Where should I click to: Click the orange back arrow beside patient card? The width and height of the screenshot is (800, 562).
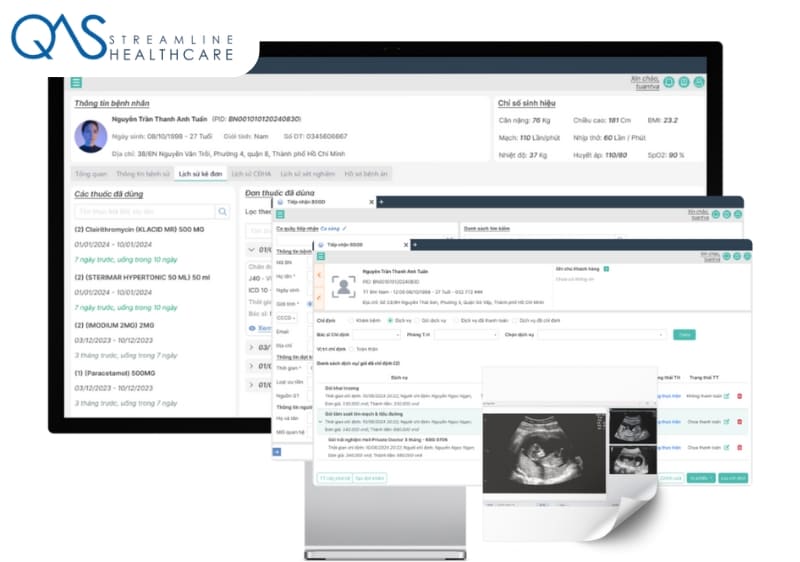(x=319, y=275)
